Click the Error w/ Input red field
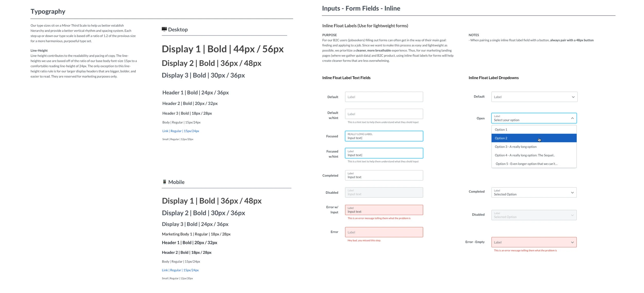 pos(384,210)
